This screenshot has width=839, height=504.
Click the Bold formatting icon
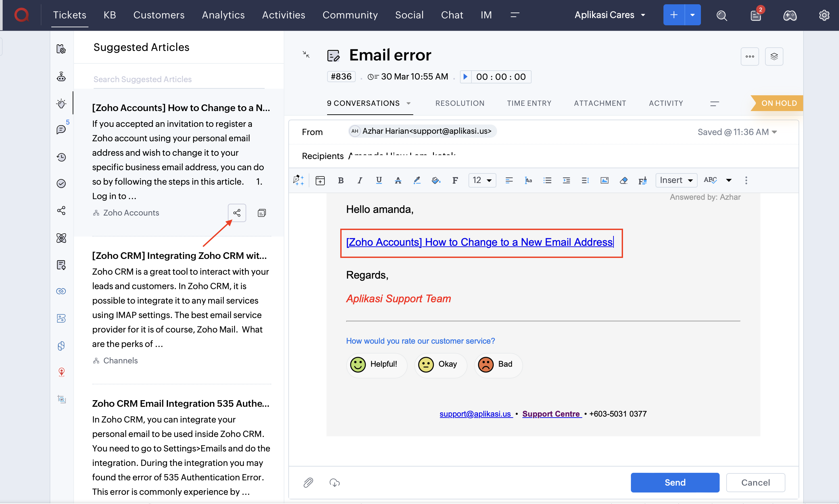click(x=341, y=180)
